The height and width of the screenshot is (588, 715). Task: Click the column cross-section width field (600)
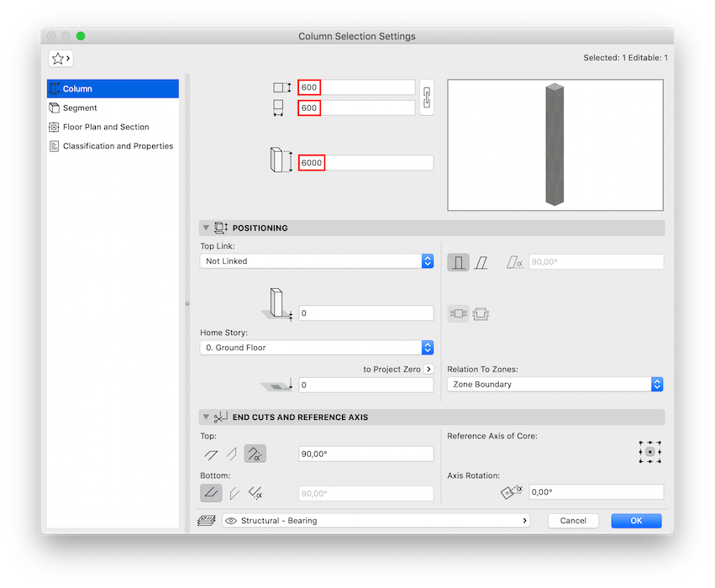(x=356, y=108)
